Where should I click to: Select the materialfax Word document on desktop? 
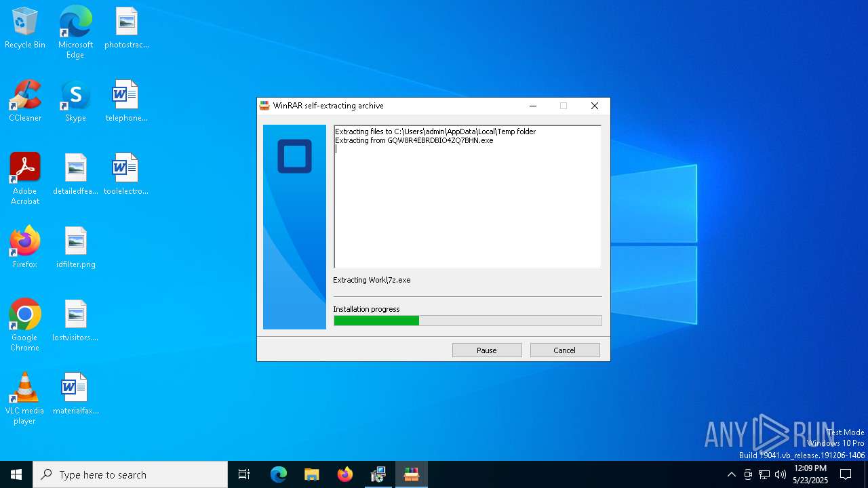(x=75, y=394)
